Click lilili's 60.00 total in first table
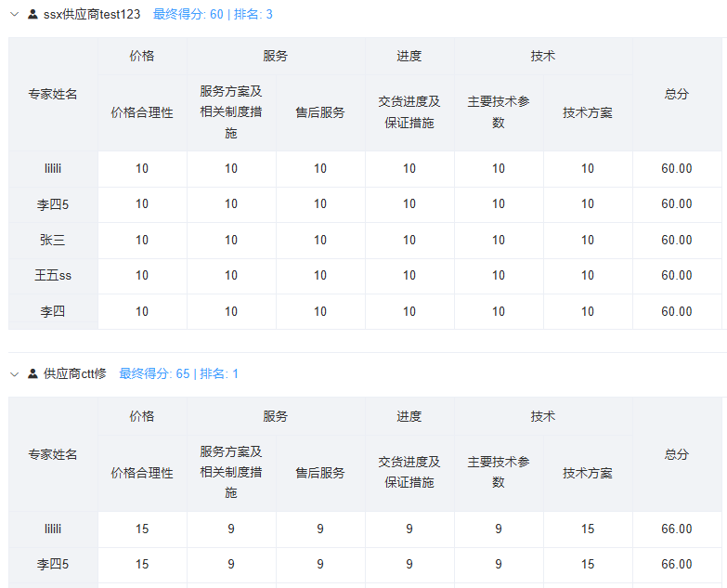Viewport: 727px width, 588px height. click(x=677, y=168)
